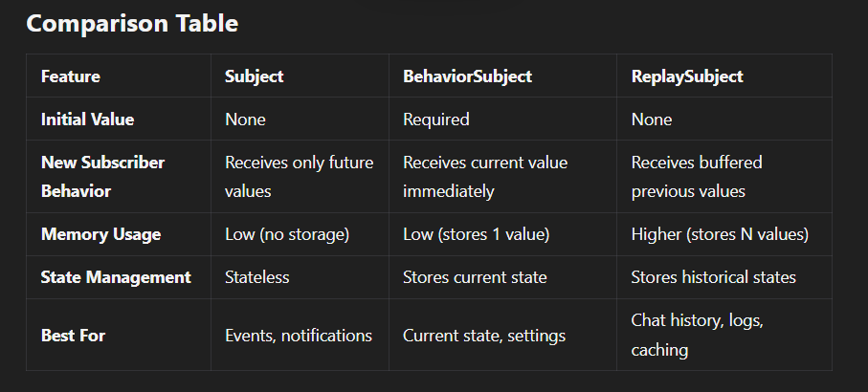
Task: Click the Receives current value immediately cell
Action: coord(485,177)
